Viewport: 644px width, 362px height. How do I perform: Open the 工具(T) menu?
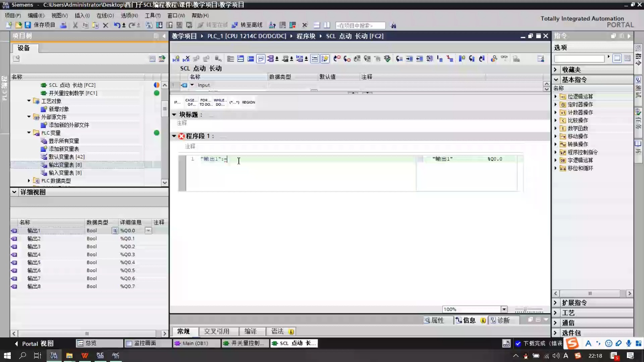[153, 15]
